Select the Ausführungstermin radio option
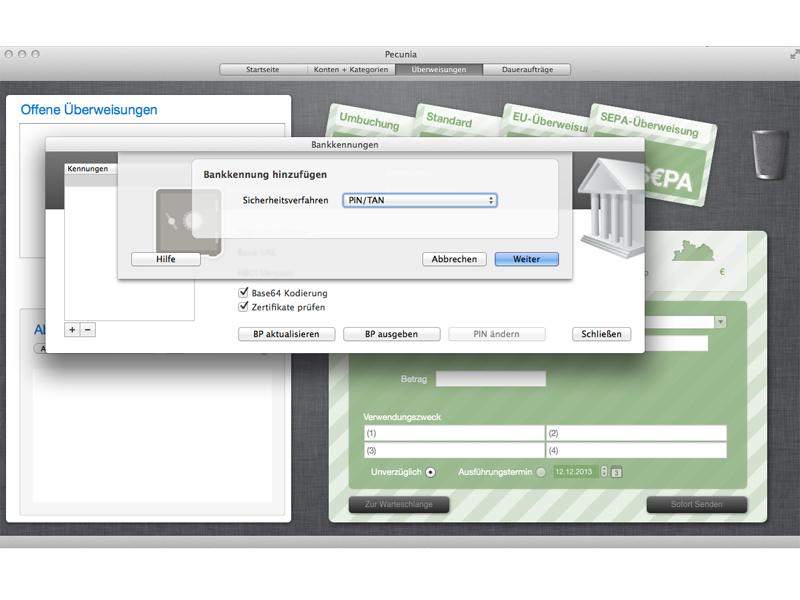This screenshot has height=600, width=800. tap(540, 472)
